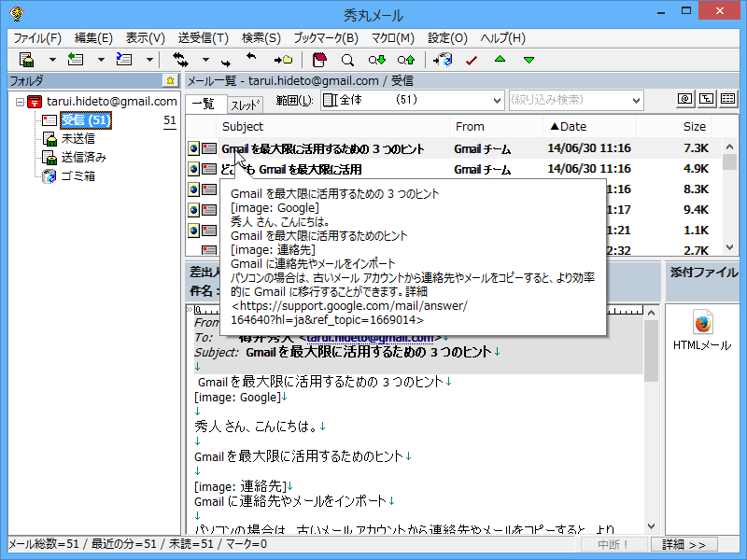747x560 pixels.
Task: Open the 設定(O) menu
Action: pyautogui.click(x=447, y=38)
